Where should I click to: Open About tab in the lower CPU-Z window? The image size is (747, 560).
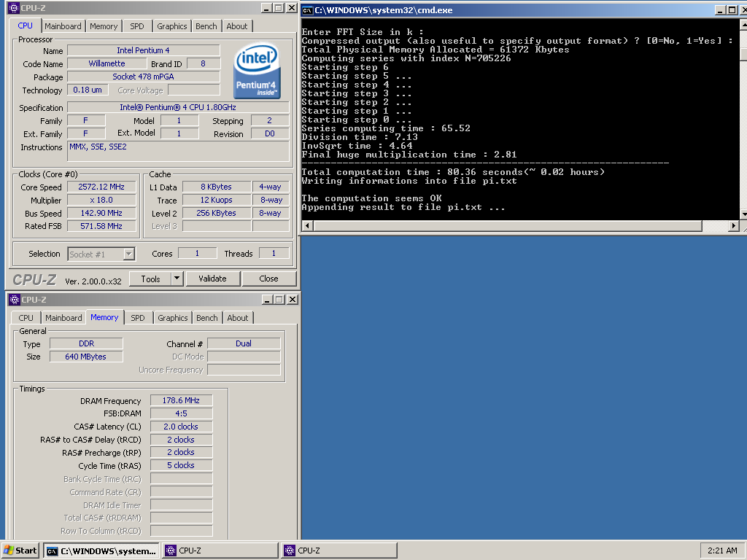click(237, 318)
